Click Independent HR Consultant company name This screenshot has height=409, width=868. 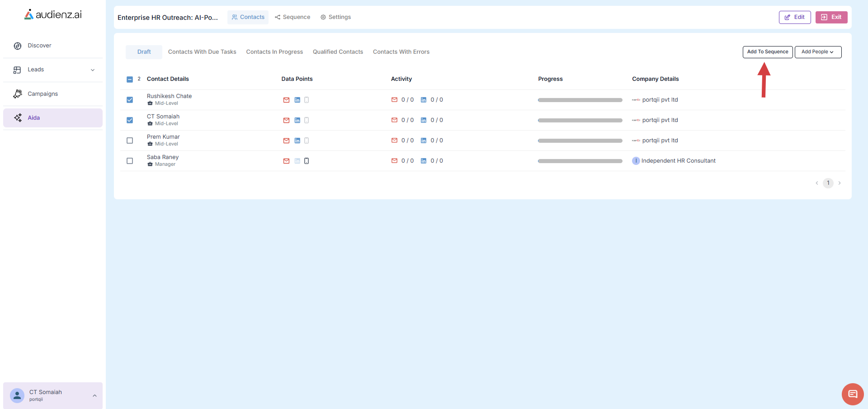(x=678, y=161)
